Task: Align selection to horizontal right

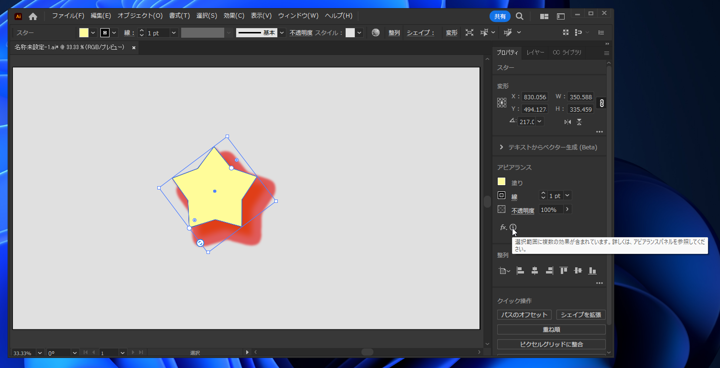Action: click(x=549, y=271)
